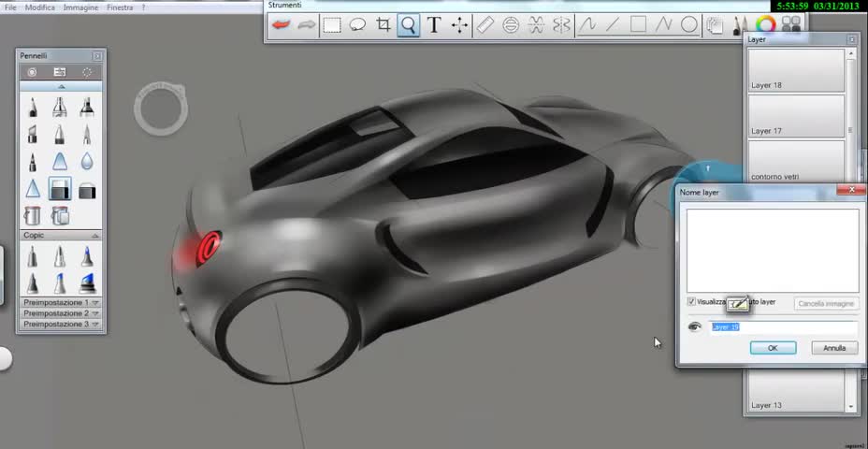Activate the Move/Transform layer tool
This screenshot has width=868, height=449.
[x=459, y=25]
